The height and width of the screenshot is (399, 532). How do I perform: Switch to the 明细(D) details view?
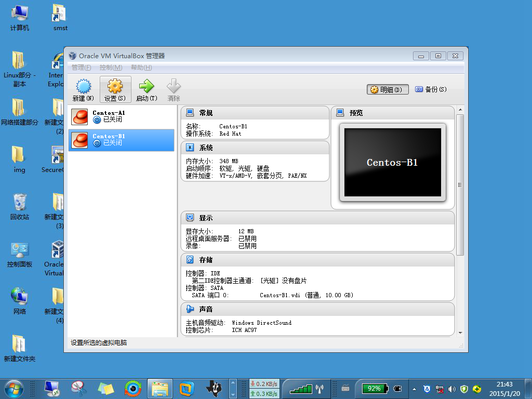(388, 89)
